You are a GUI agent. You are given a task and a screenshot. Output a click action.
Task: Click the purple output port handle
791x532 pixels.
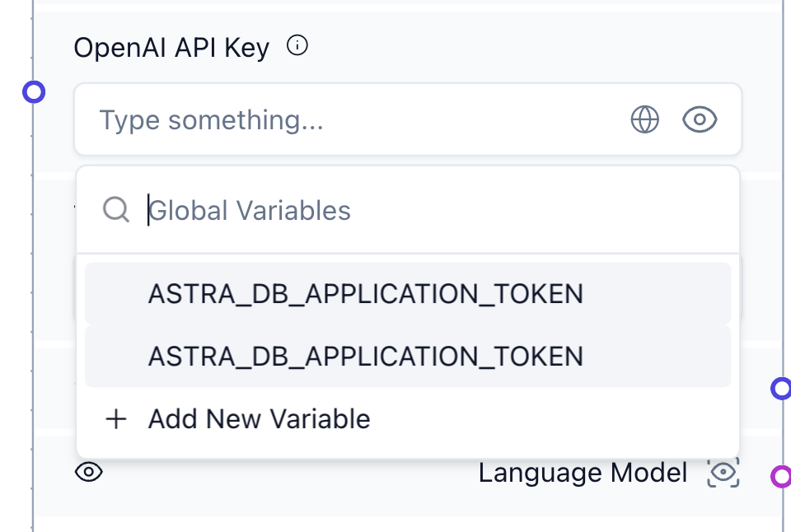click(x=783, y=477)
